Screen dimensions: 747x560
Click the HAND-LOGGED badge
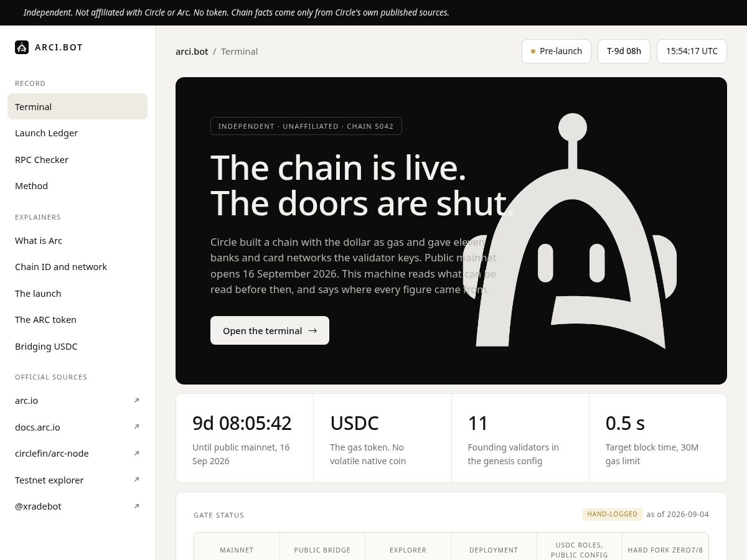[x=613, y=514]
